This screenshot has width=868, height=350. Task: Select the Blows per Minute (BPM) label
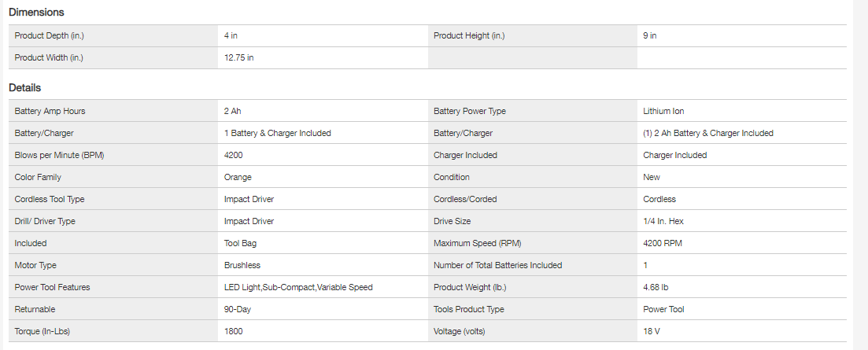[x=59, y=155]
